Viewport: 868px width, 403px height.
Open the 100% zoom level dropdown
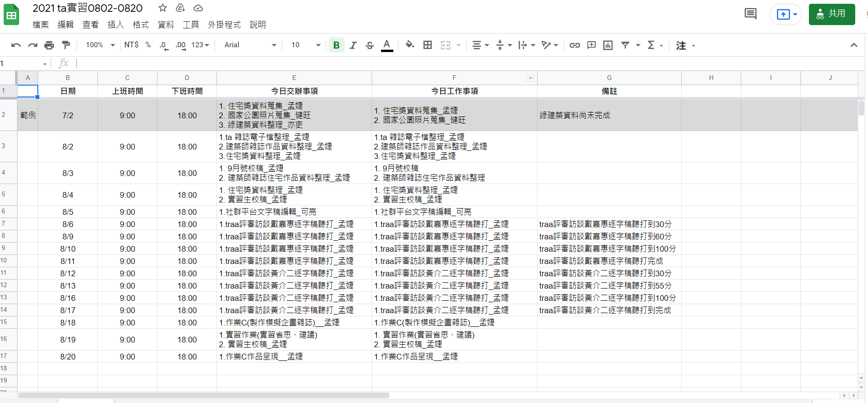[x=100, y=45]
